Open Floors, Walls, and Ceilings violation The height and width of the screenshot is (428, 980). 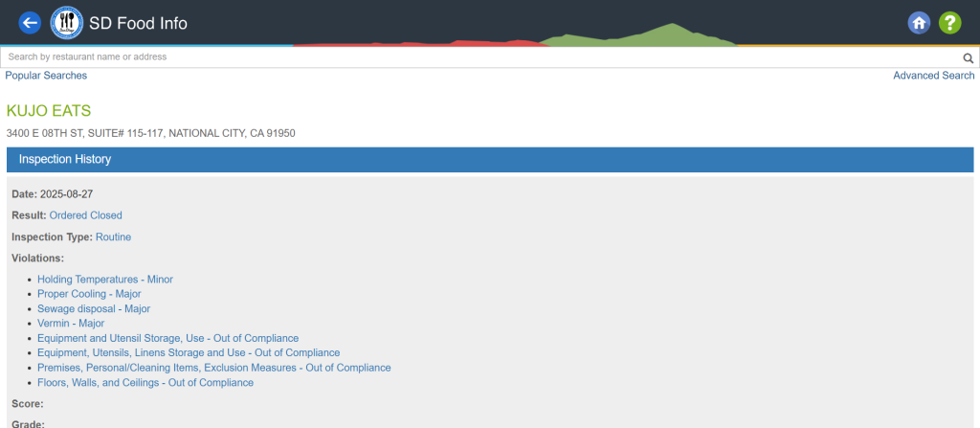tap(145, 383)
